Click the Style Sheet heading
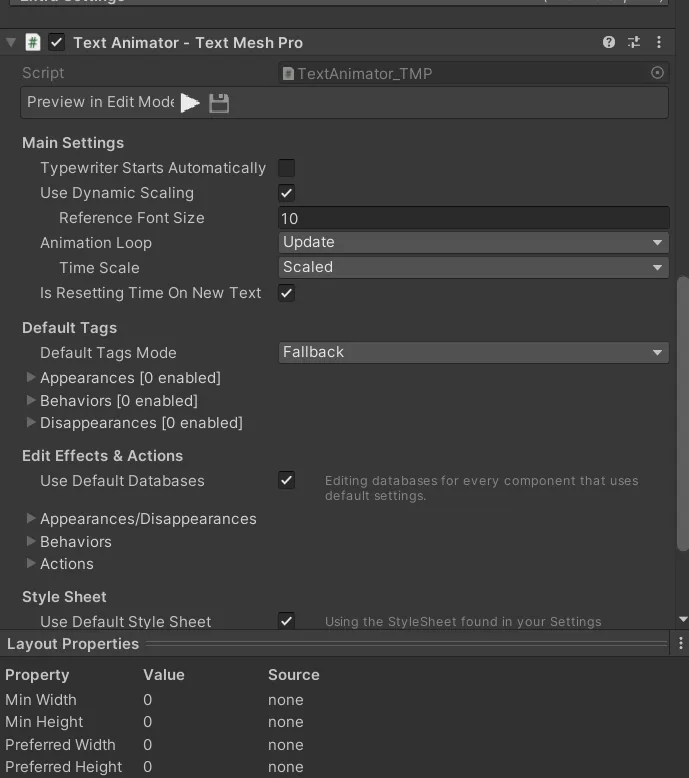 pyautogui.click(x=64, y=596)
